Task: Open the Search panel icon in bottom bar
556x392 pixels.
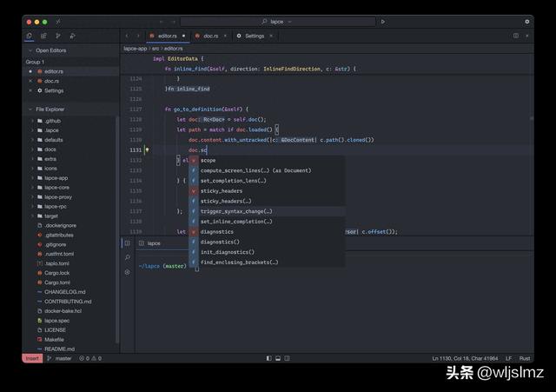Action: [128, 257]
